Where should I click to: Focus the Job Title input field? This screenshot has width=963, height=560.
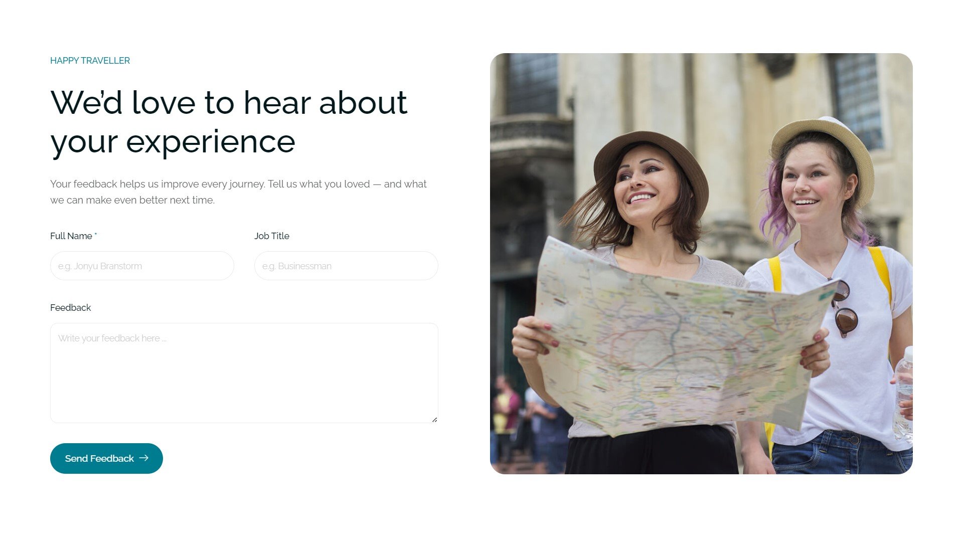click(346, 266)
